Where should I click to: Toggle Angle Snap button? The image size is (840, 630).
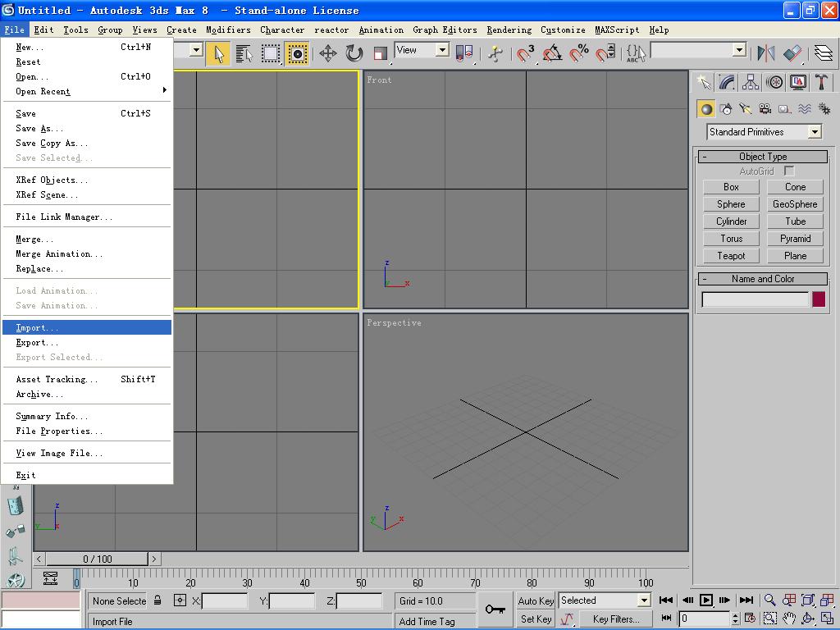click(552, 53)
